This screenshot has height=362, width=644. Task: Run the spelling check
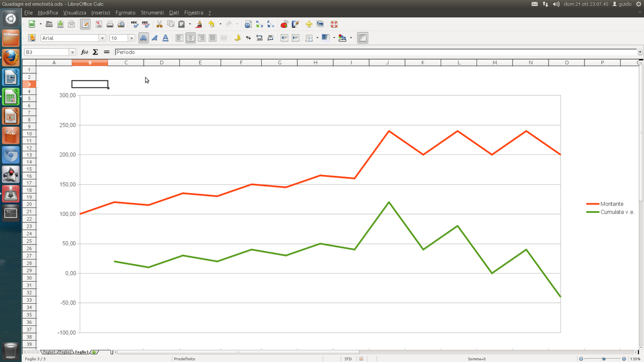point(134,24)
